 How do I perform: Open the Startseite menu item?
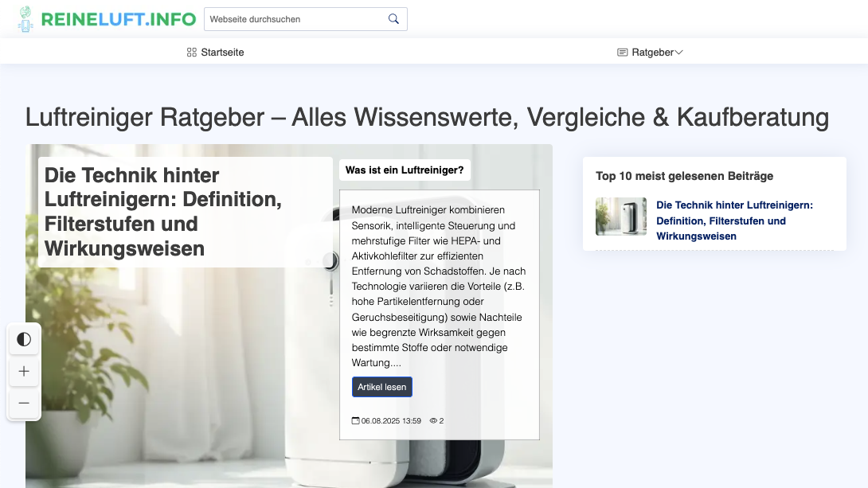click(222, 53)
